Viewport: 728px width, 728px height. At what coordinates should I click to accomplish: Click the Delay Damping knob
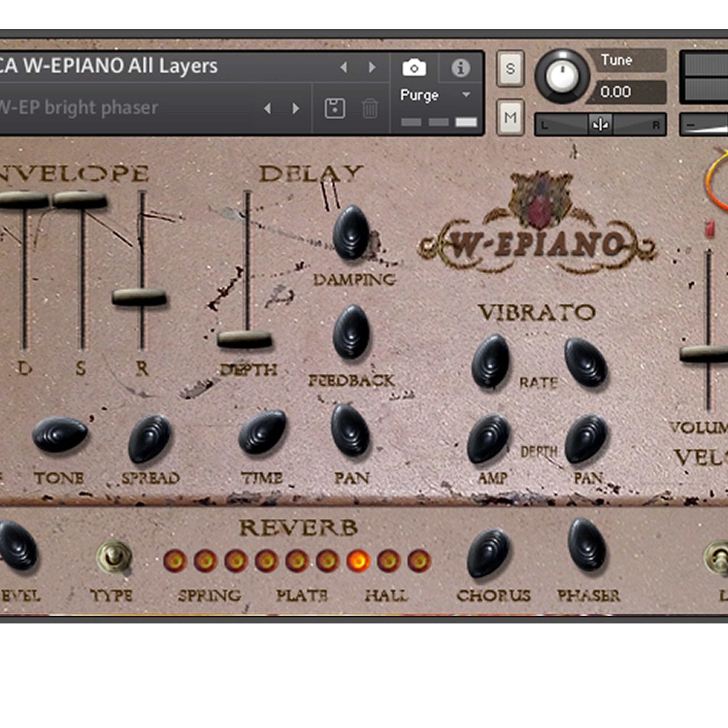pos(351,232)
